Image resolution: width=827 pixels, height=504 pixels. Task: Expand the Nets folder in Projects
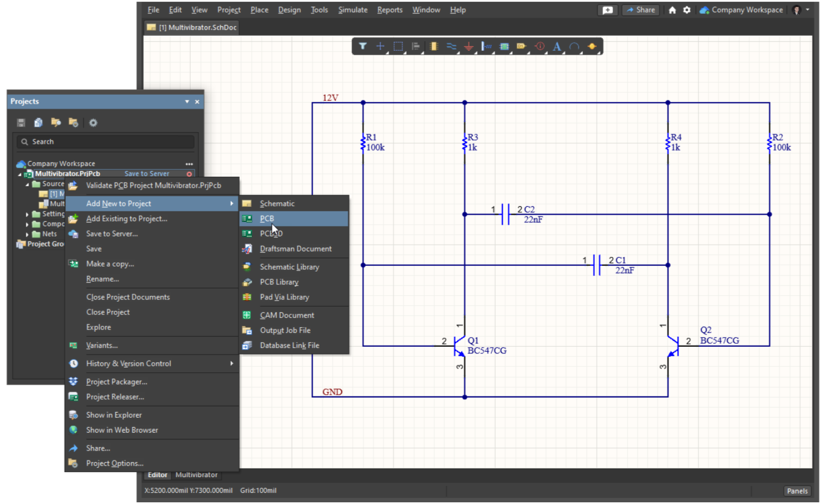(x=27, y=235)
